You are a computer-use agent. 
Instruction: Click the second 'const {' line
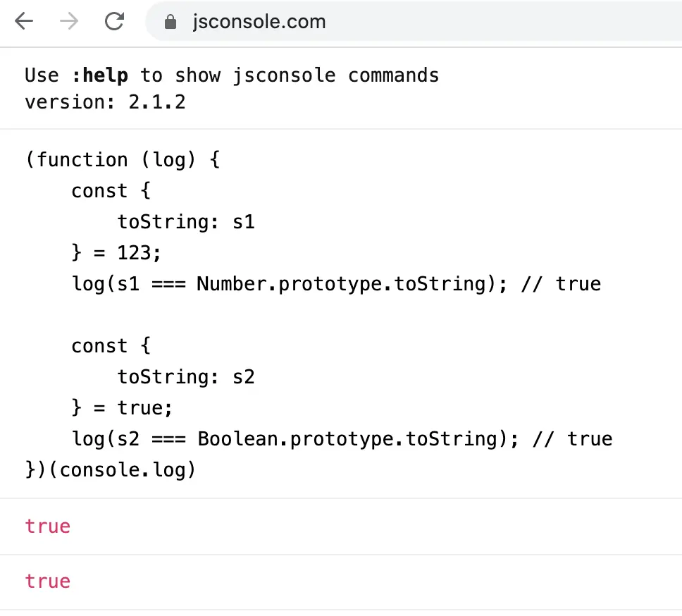pyautogui.click(x=111, y=346)
